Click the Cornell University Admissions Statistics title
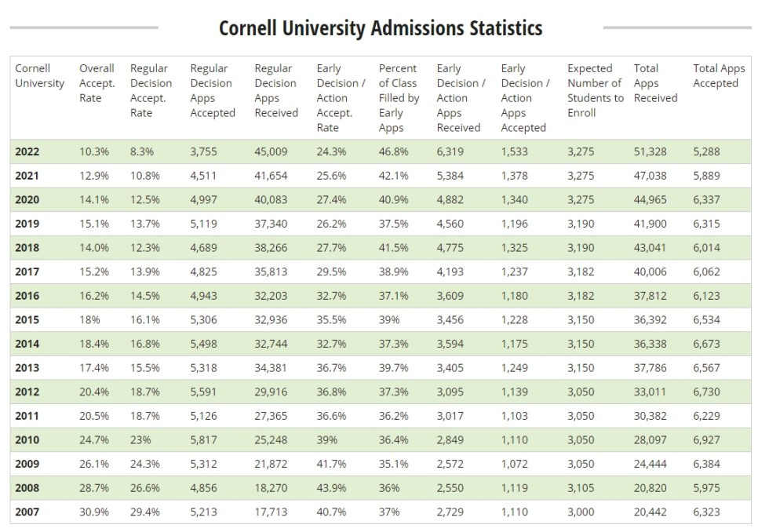 pyautogui.click(x=381, y=29)
